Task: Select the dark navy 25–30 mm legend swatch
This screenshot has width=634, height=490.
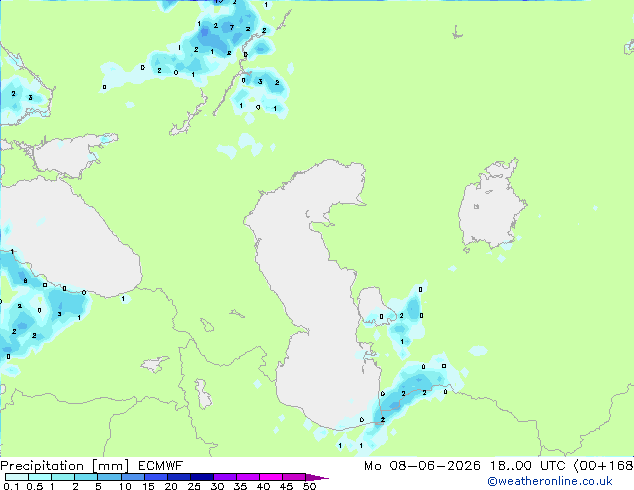Action: (201, 477)
